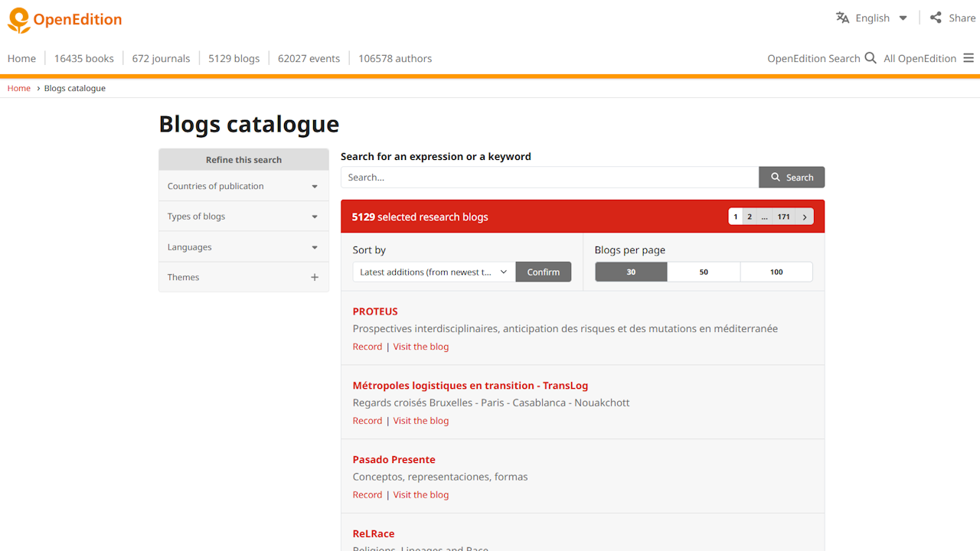Open the 106578 authors section

(395, 58)
